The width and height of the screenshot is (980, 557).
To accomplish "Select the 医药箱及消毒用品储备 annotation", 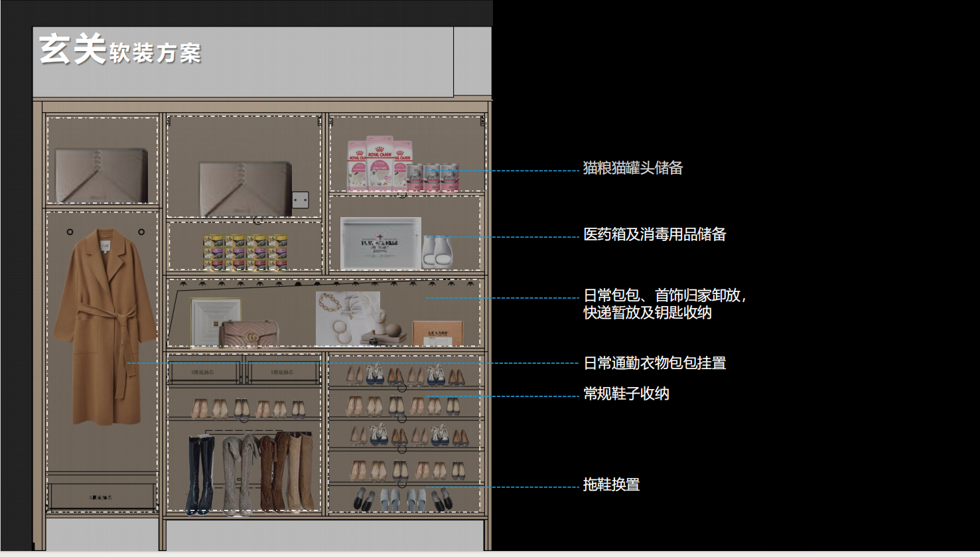I will pyautogui.click(x=654, y=234).
